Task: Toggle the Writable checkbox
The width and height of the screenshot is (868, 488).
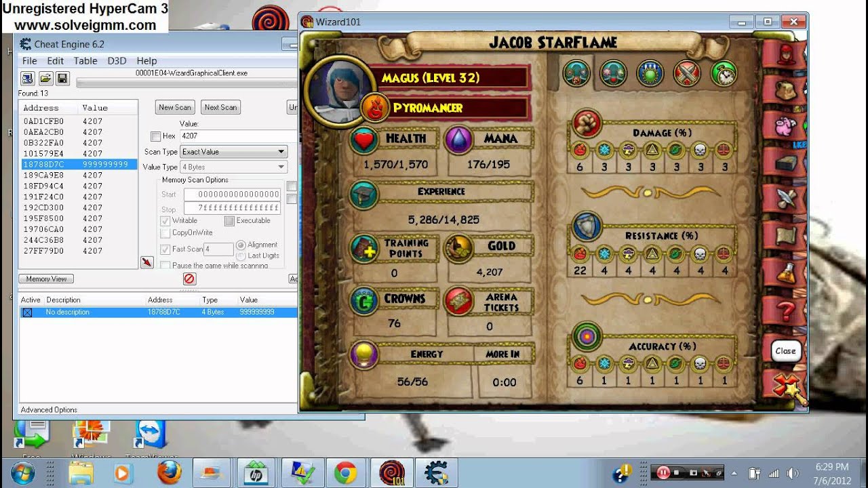Action: [165, 221]
